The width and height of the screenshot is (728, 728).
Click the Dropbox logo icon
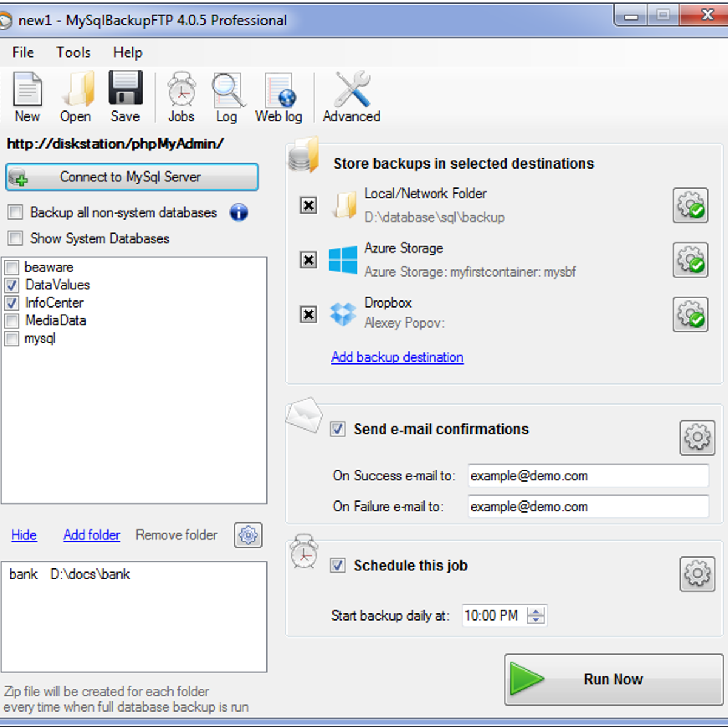[343, 314]
